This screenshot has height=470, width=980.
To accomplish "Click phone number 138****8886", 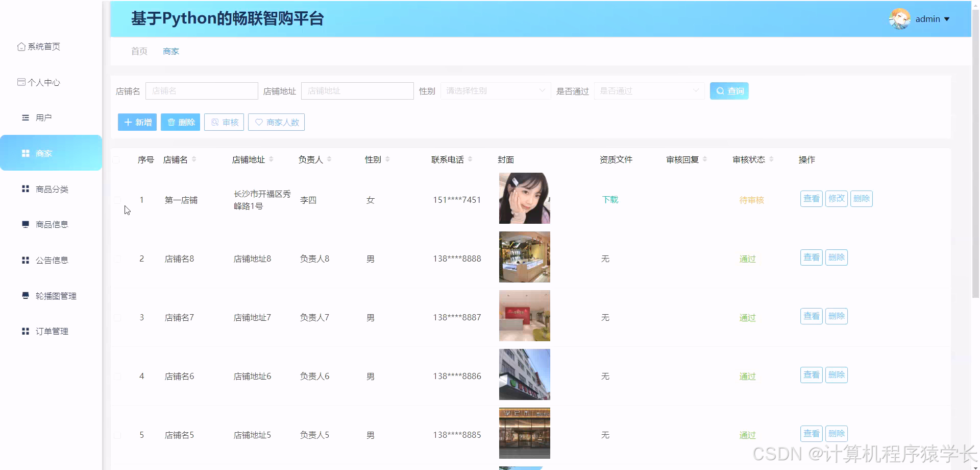I will coord(457,376).
